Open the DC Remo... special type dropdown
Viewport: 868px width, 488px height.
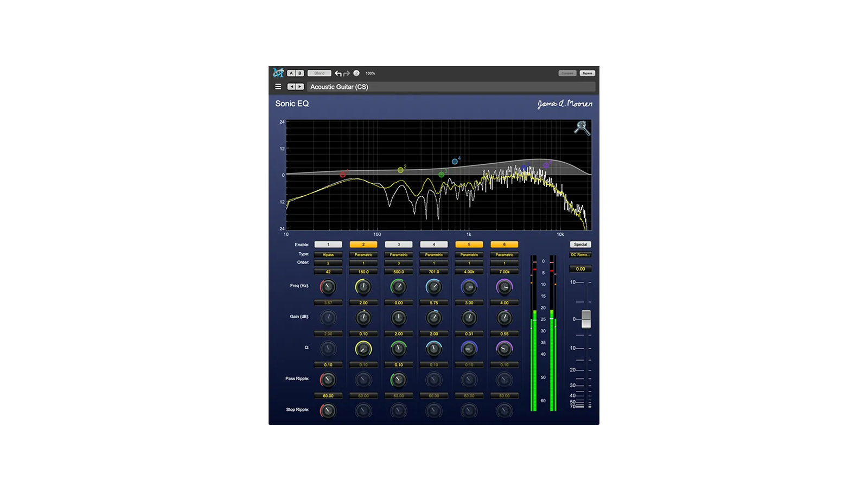pyautogui.click(x=580, y=254)
